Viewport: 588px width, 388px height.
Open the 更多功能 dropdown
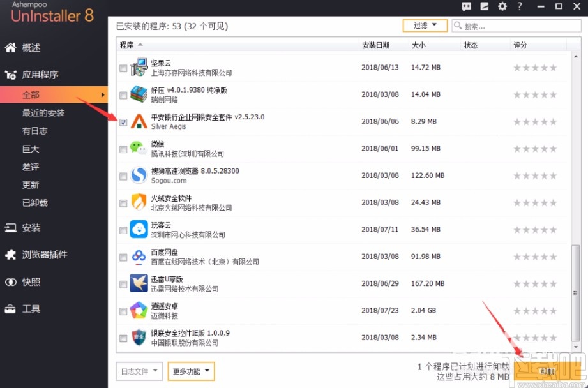click(x=191, y=371)
